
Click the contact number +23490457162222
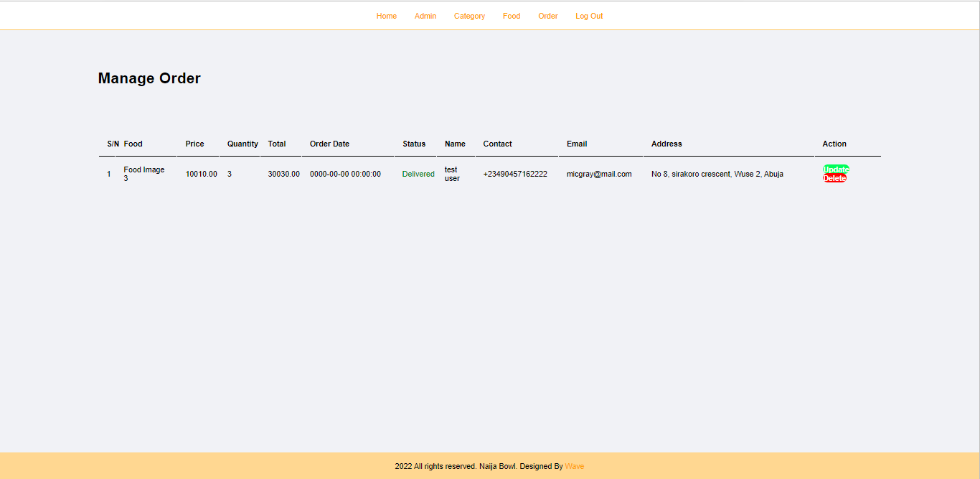coord(515,174)
